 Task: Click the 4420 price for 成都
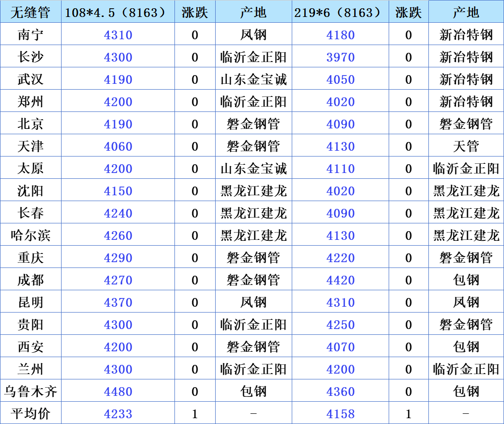pos(340,280)
